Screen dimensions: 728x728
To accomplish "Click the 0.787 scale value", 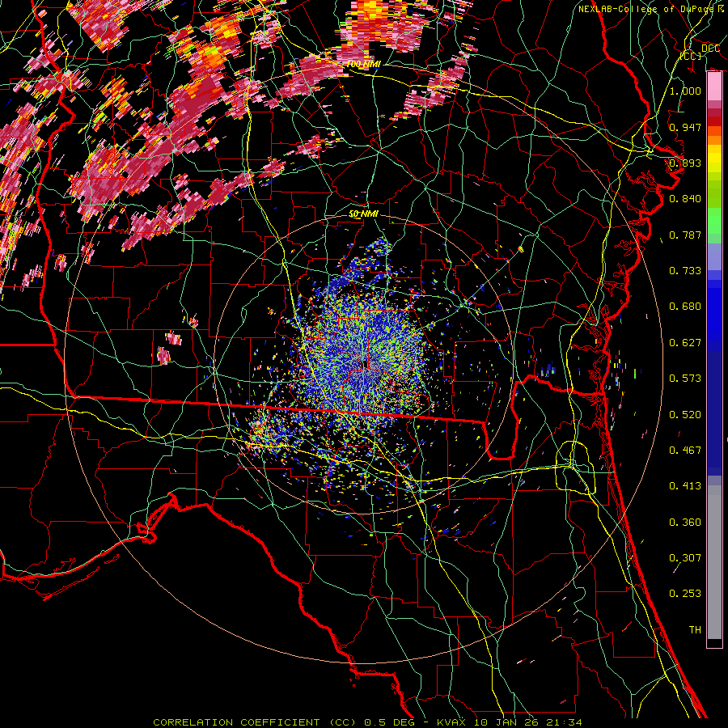I will [x=685, y=235].
